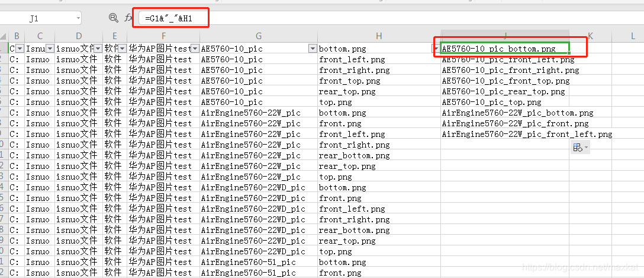Select column H header

(379, 36)
